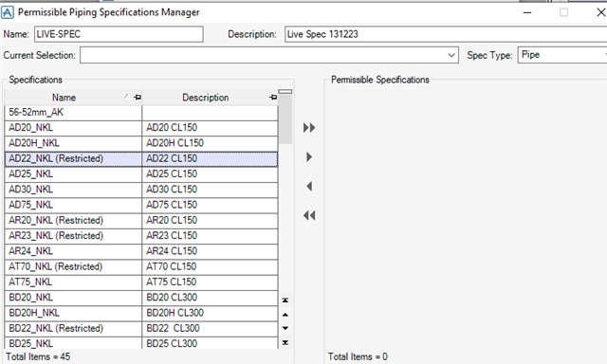Click the Name field containing LIVE-SPEC
The image size is (607, 364).
(119, 34)
